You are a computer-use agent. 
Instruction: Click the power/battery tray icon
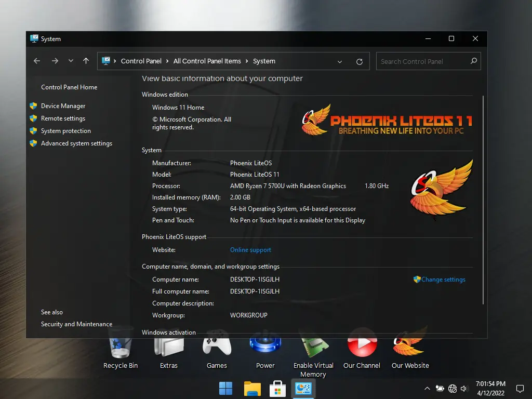[440, 389]
